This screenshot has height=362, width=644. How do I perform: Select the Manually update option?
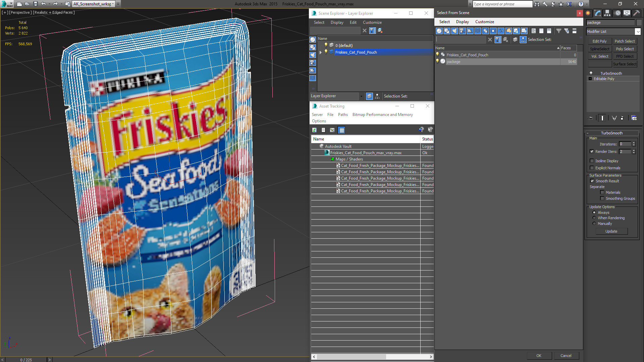coord(594,224)
